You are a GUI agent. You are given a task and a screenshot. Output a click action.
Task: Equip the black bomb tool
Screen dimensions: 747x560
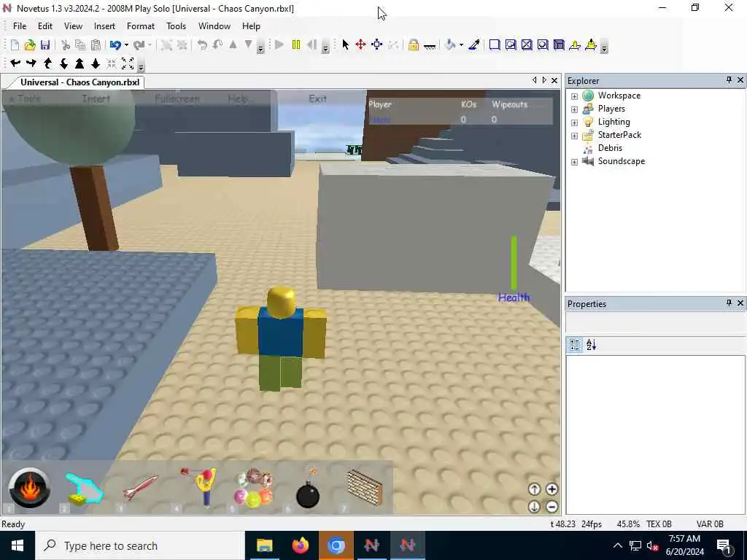[308, 489]
